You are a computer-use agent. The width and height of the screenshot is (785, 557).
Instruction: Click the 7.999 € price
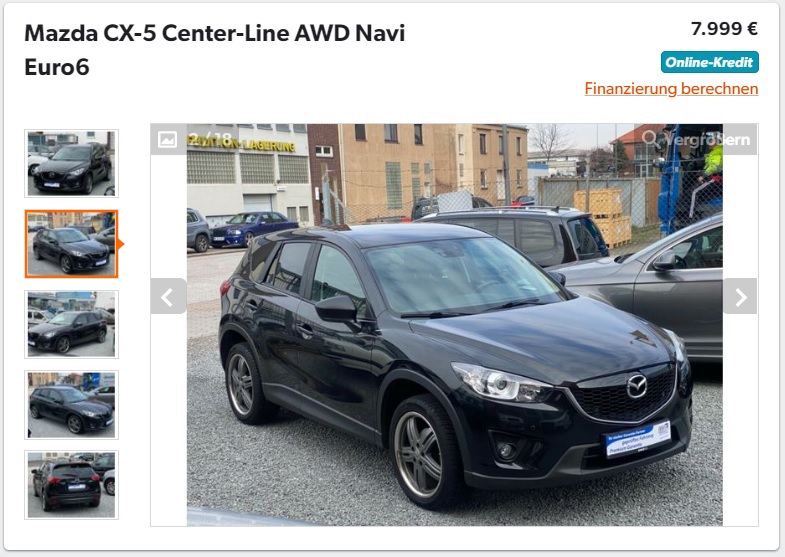[x=724, y=29]
